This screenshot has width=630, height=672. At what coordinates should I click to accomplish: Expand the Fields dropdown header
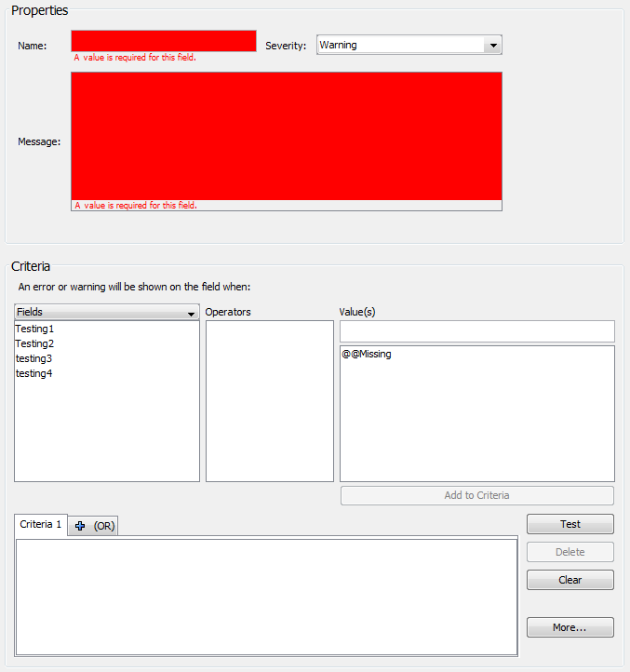tap(107, 312)
